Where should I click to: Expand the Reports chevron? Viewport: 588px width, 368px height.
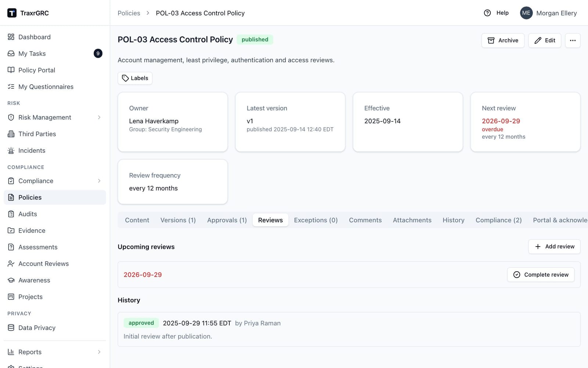99,352
